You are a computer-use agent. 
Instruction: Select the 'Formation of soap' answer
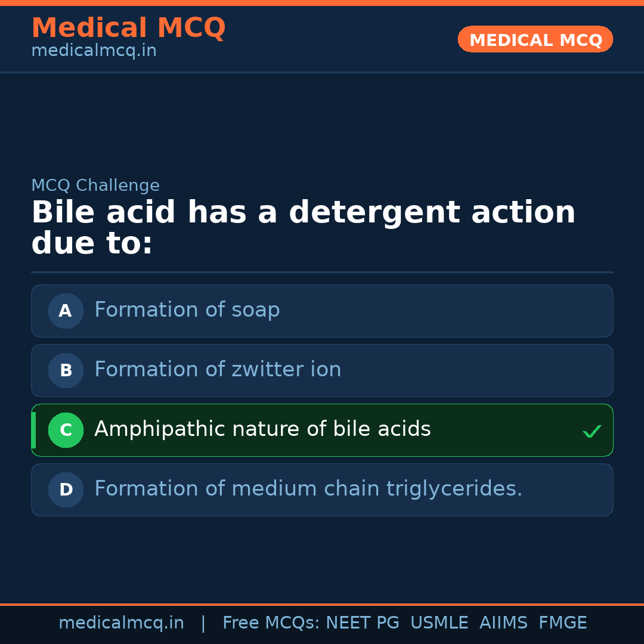click(187, 310)
